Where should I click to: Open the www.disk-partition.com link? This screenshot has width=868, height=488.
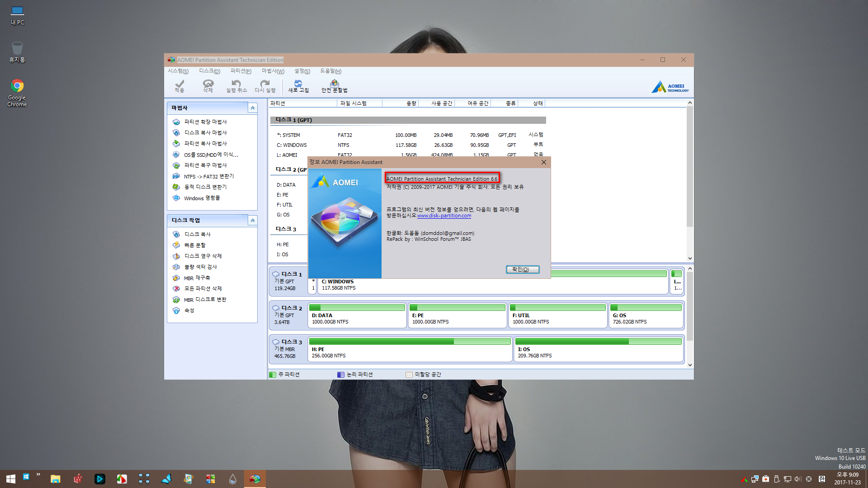(444, 216)
